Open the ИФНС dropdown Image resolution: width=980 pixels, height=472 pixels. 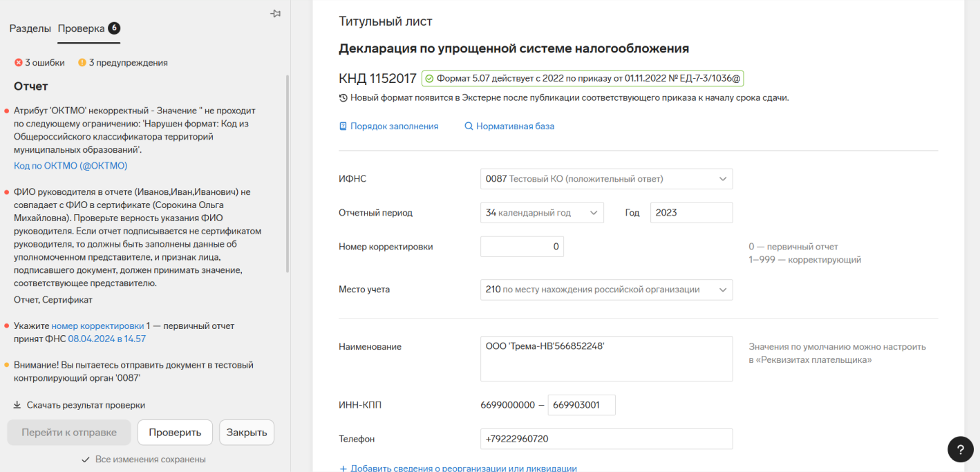(x=606, y=179)
